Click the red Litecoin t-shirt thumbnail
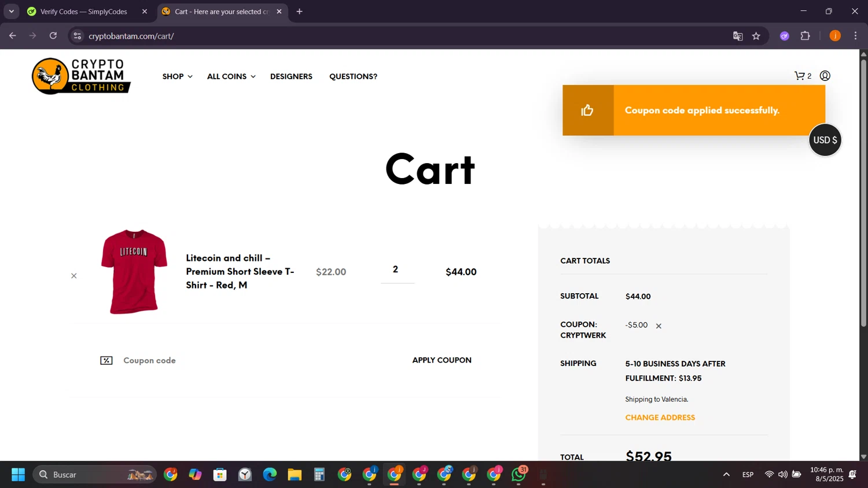Viewport: 868px width, 488px height. coord(134,272)
